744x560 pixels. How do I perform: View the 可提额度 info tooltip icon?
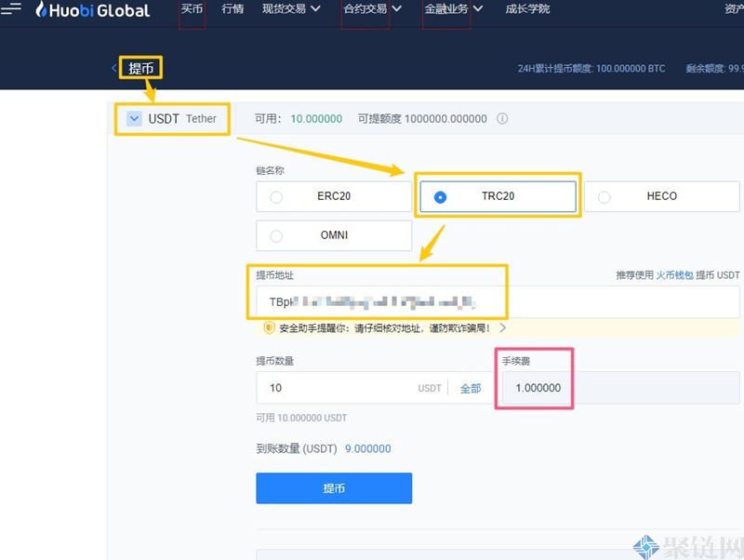click(x=500, y=119)
